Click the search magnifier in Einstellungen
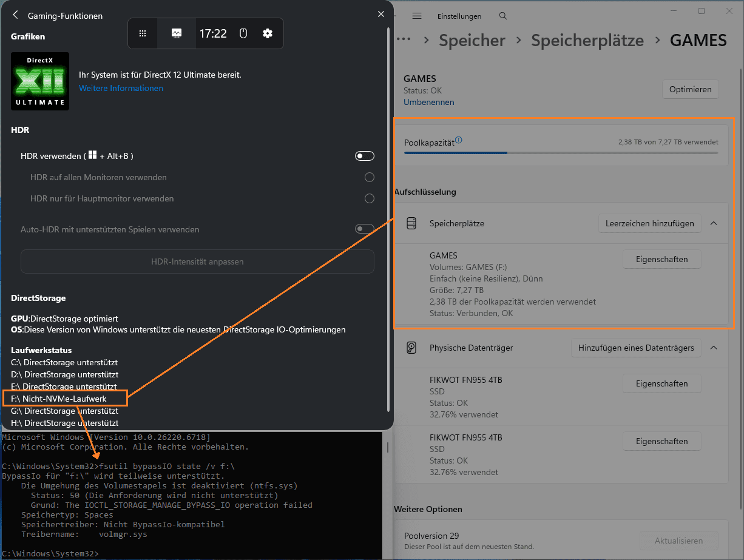The image size is (744, 560). point(502,16)
